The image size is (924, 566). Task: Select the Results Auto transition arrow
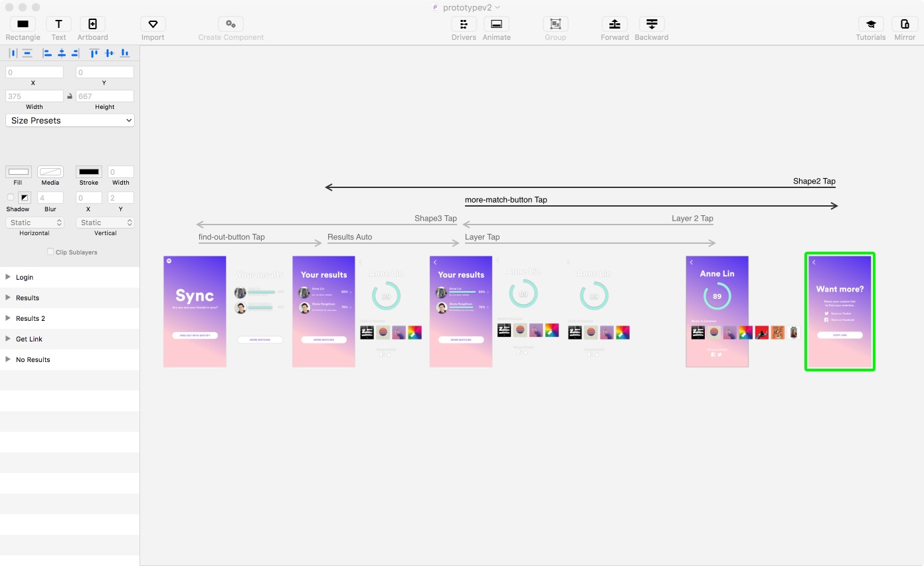[x=393, y=243]
